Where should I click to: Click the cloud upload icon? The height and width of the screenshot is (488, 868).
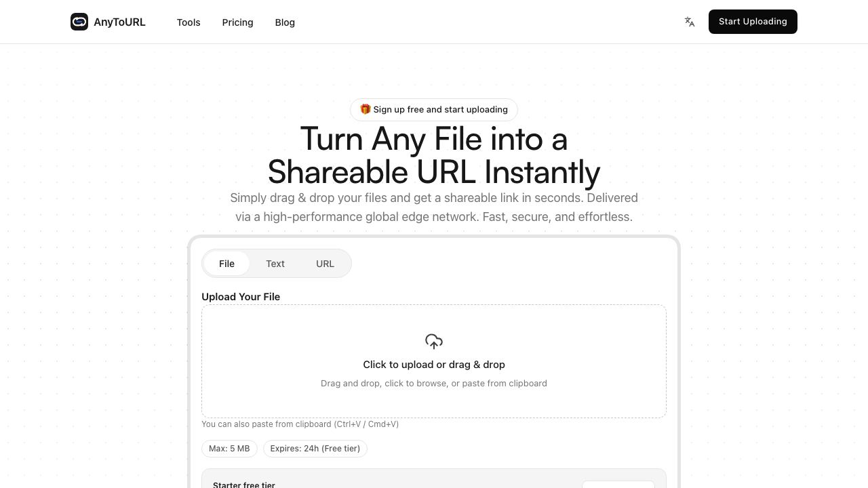[x=434, y=341]
